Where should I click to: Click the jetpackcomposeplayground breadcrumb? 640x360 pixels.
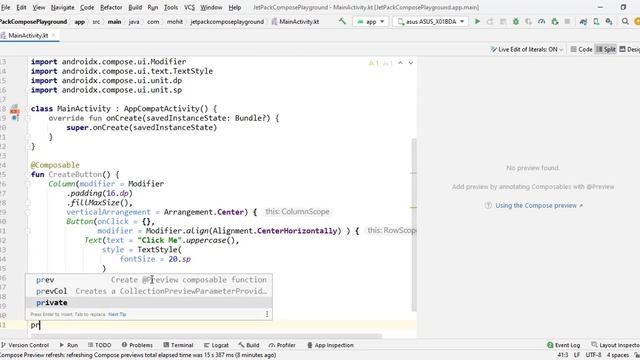click(227, 22)
